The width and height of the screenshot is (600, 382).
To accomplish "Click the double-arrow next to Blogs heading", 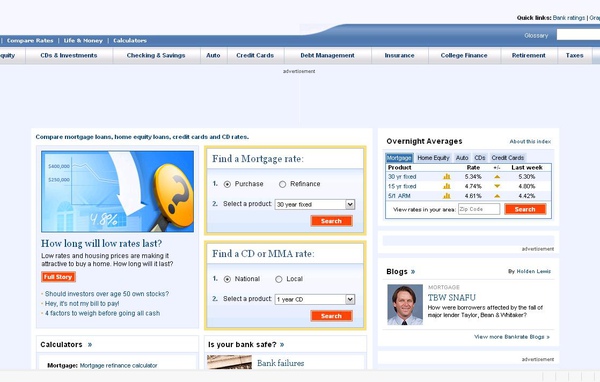I will click(413, 272).
